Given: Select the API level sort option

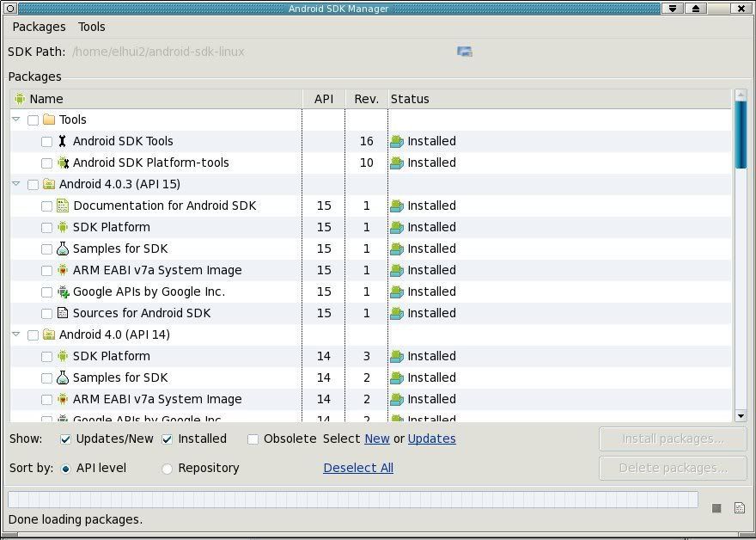Looking at the screenshot, I should (66, 469).
